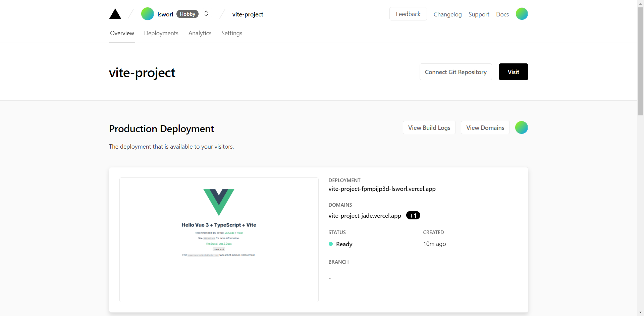644x316 pixels.
Task: Click the green Ready status dot
Action: point(331,244)
